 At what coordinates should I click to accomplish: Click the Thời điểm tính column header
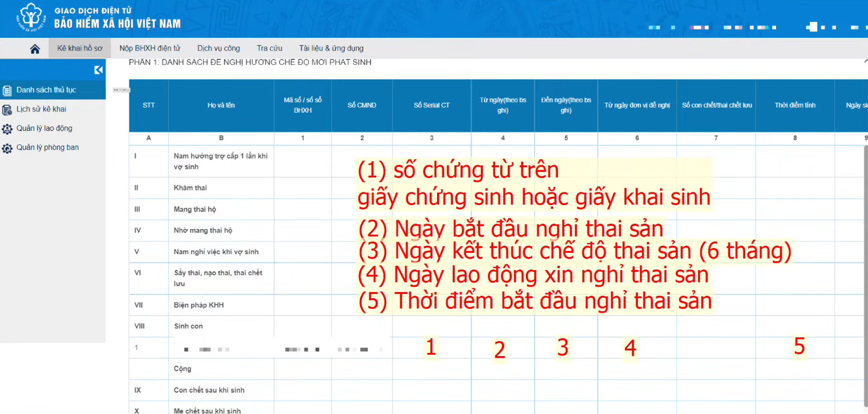tap(795, 105)
